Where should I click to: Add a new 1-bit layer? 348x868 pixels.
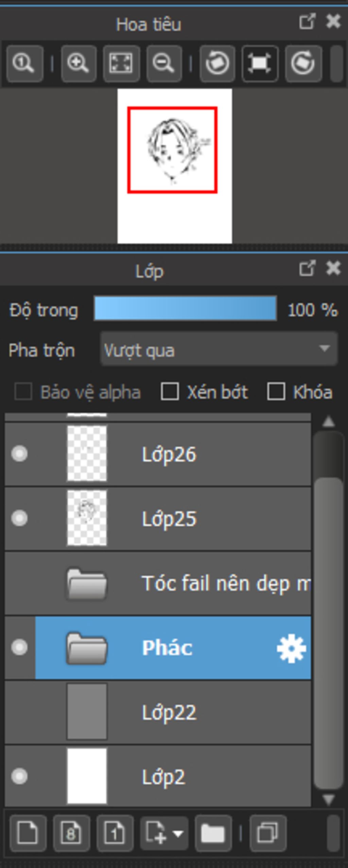(115, 833)
